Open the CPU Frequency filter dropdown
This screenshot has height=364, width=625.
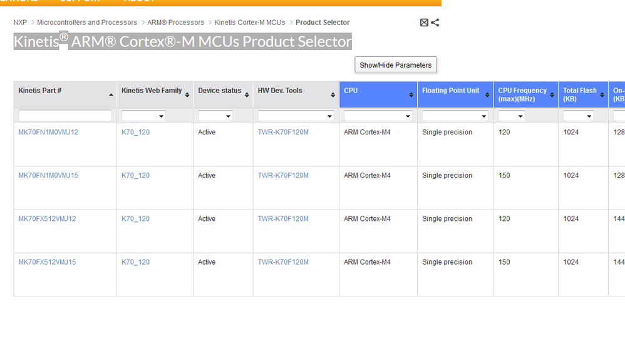pos(512,116)
